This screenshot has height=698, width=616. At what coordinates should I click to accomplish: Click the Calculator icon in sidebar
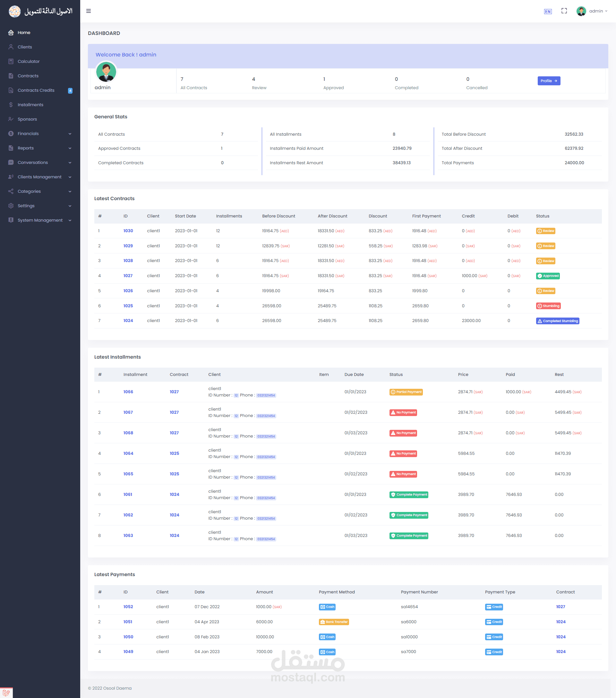11,62
